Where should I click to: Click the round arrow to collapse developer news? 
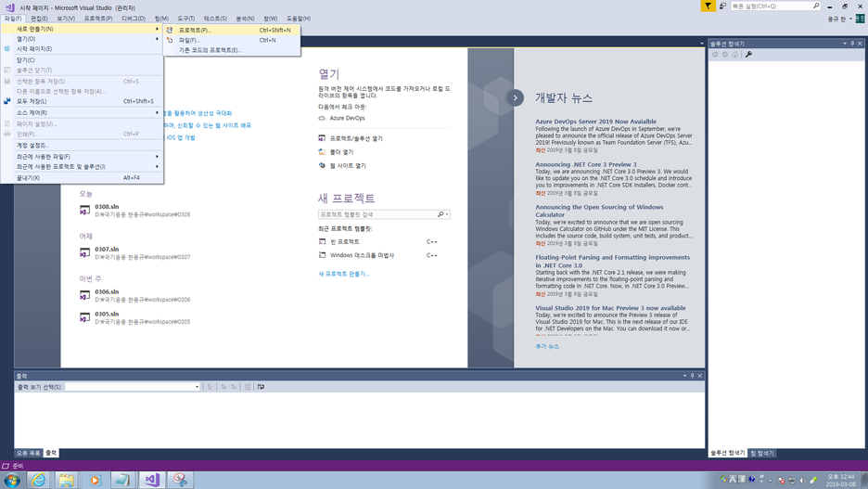[516, 98]
